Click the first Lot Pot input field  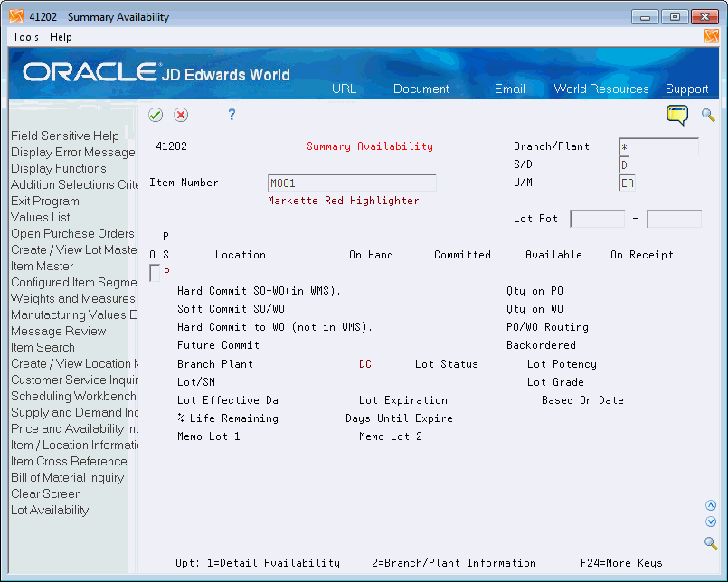click(x=597, y=219)
